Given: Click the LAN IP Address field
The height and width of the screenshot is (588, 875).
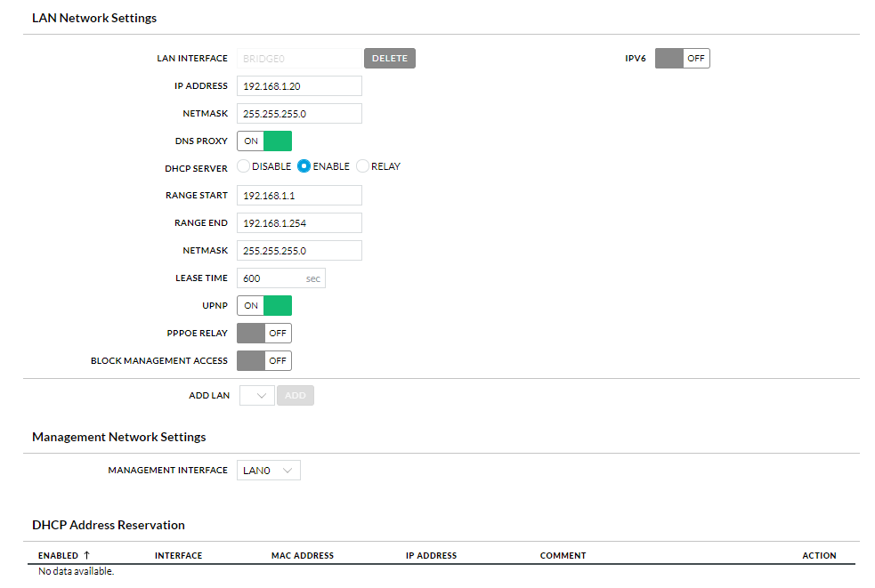Looking at the screenshot, I should [x=299, y=86].
